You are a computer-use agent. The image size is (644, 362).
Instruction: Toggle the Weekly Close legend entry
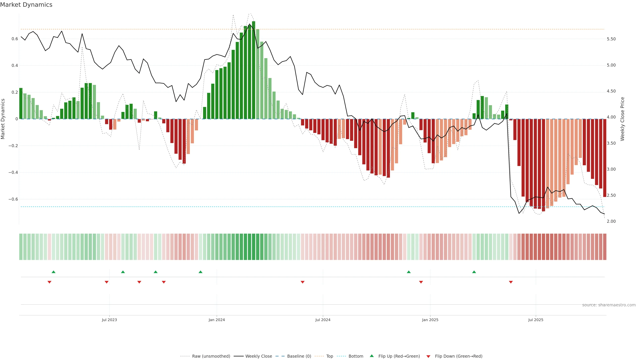click(258, 356)
